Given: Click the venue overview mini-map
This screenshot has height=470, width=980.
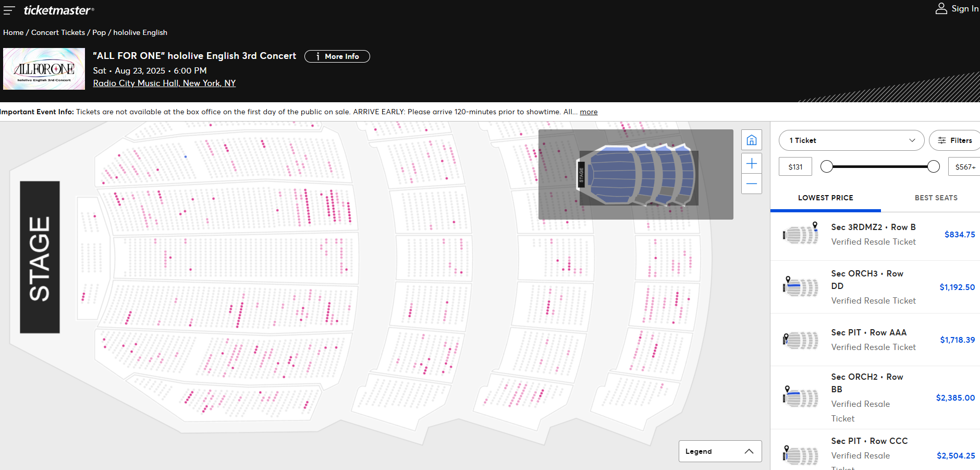Looking at the screenshot, I should (x=635, y=174).
